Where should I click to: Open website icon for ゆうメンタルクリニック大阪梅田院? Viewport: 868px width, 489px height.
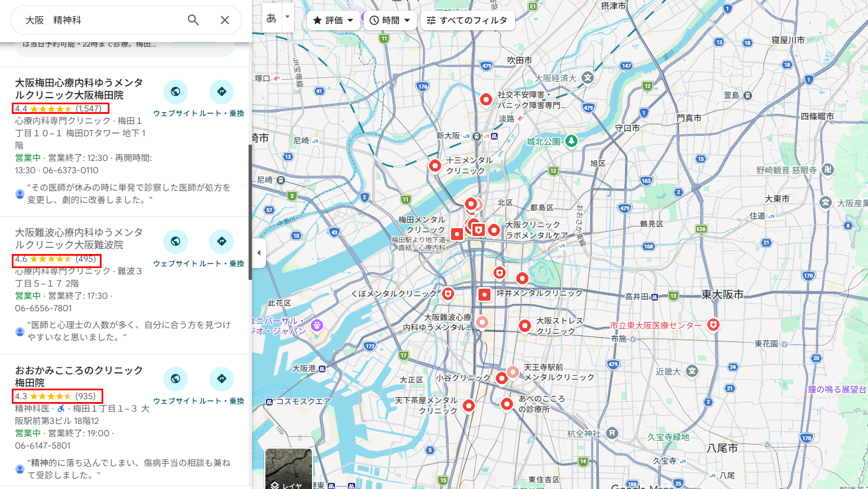tap(176, 91)
